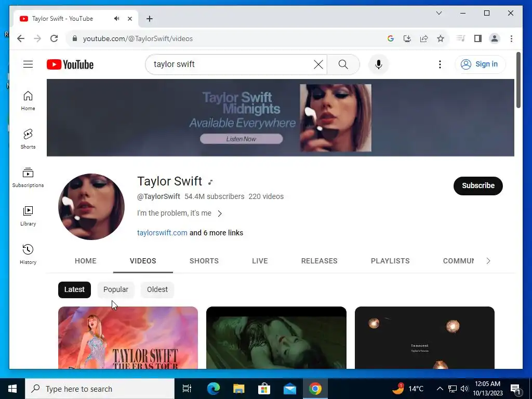Start voice search with microphone icon
This screenshot has height=399, width=532.
coord(379,64)
